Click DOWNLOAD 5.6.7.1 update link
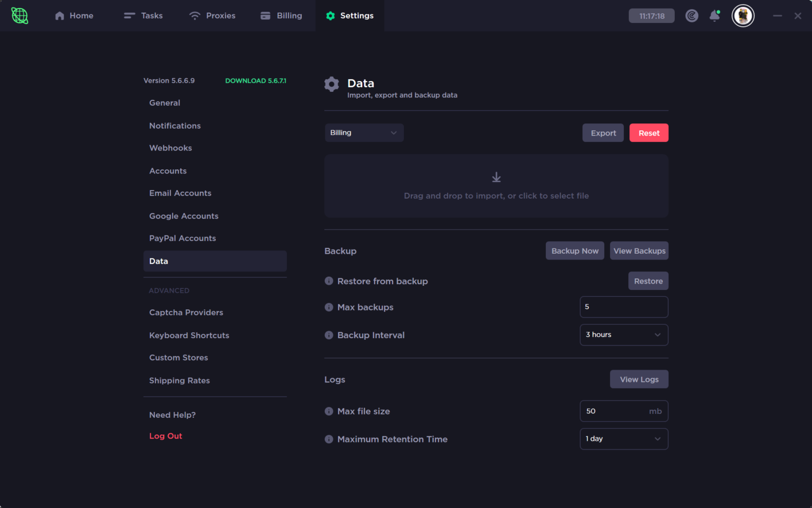This screenshot has width=812, height=508. point(255,81)
